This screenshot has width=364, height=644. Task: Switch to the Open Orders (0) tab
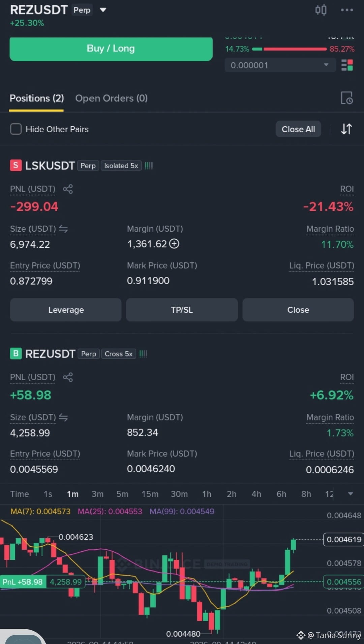(111, 98)
